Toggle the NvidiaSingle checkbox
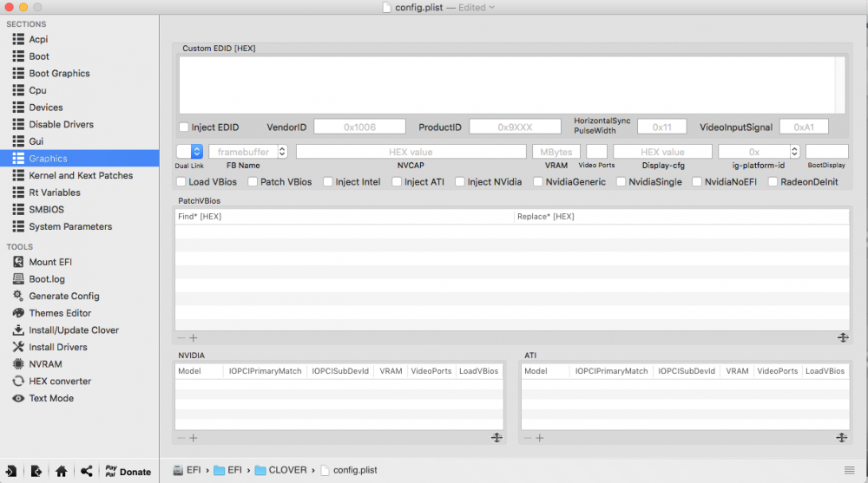The height and width of the screenshot is (483, 868). [x=621, y=182]
